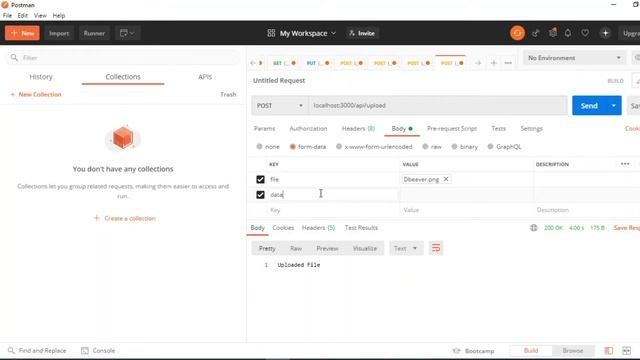This screenshot has width=640, height=360.
Task: Click the search icon in Filter box
Action: [x=14, y=58]
